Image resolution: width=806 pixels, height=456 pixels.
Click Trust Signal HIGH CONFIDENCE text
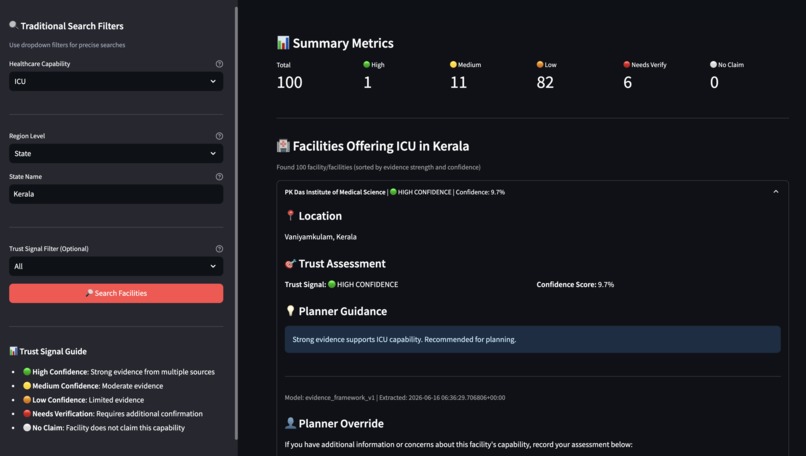click(x=341, y=284)
